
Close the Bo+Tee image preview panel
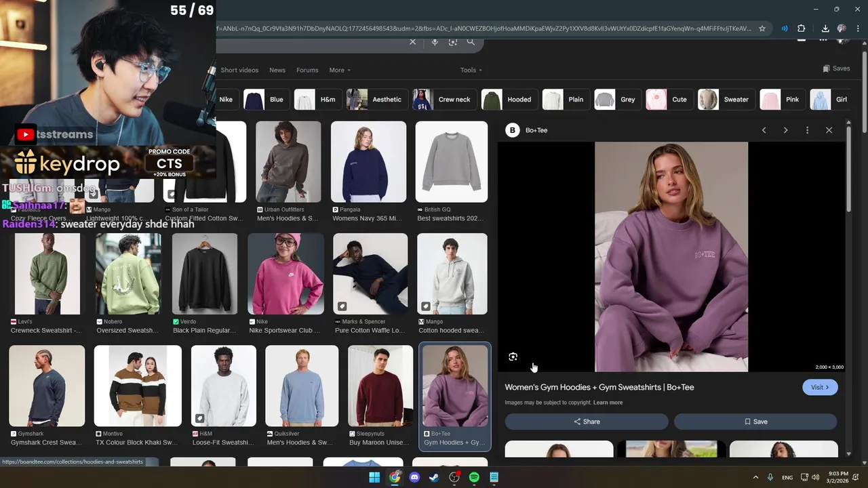pyautogui.click(x=829, y=130)
